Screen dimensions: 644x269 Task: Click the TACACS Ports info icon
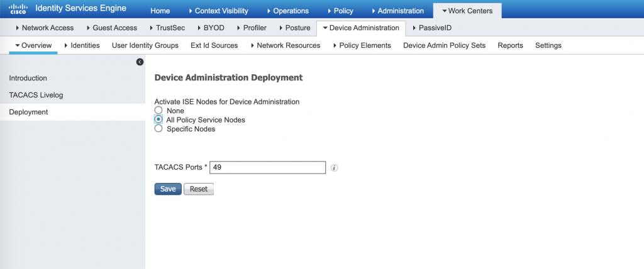(x=335, y=168)
